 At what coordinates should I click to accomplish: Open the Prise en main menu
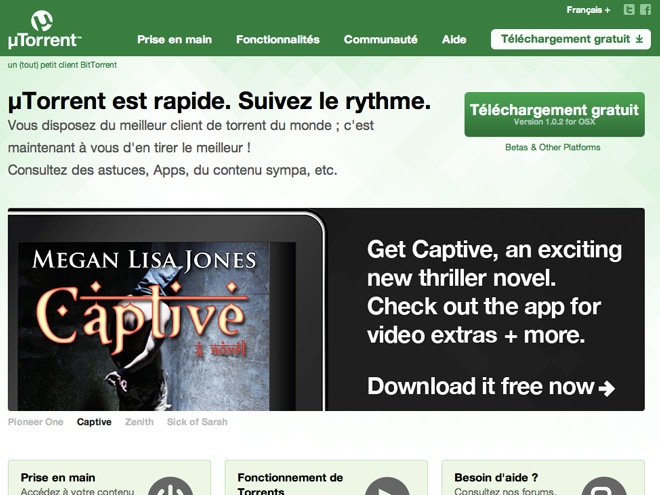tap(174, 40)
